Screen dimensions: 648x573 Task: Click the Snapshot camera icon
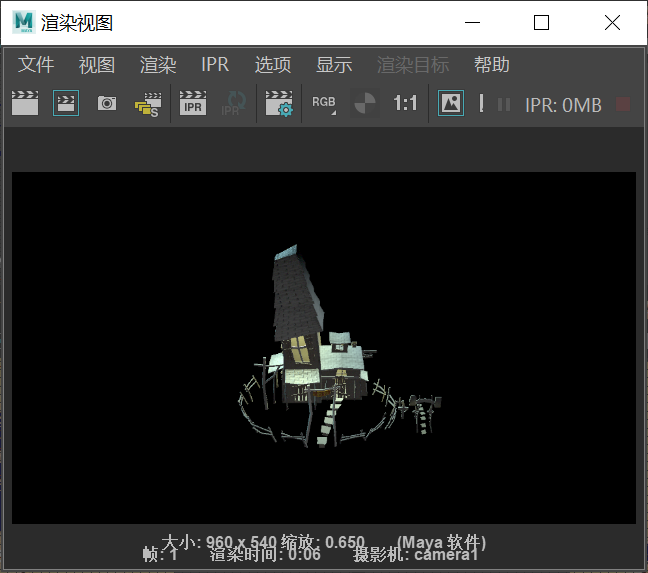tap(107, 103)
